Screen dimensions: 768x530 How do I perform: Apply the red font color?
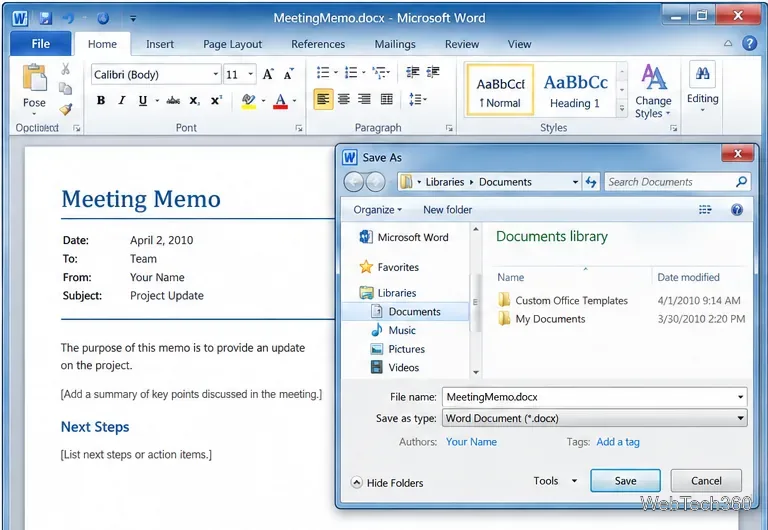(280, 101)
